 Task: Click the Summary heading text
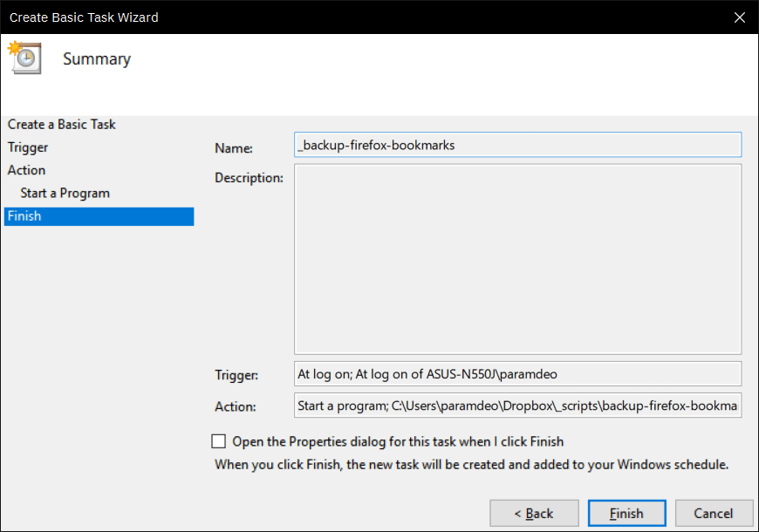97,59
